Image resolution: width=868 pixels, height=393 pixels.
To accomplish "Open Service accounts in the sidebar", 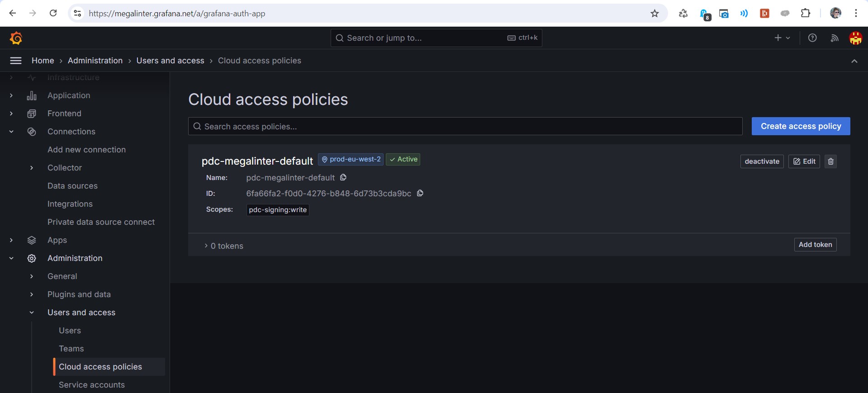I will click(92, 385).
